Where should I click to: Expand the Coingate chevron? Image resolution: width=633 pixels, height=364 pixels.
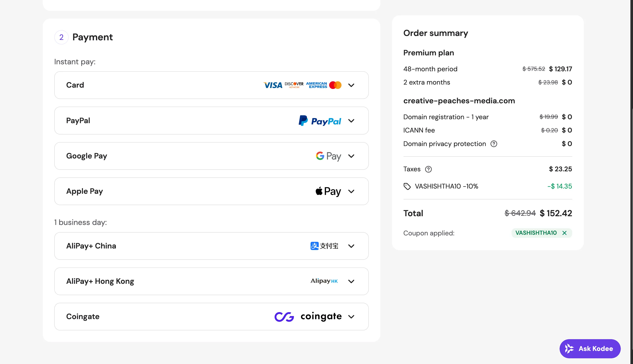point(351,316)
